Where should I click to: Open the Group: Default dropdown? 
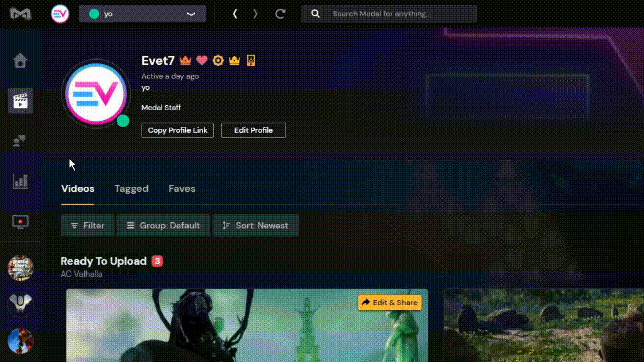[163, 225]
